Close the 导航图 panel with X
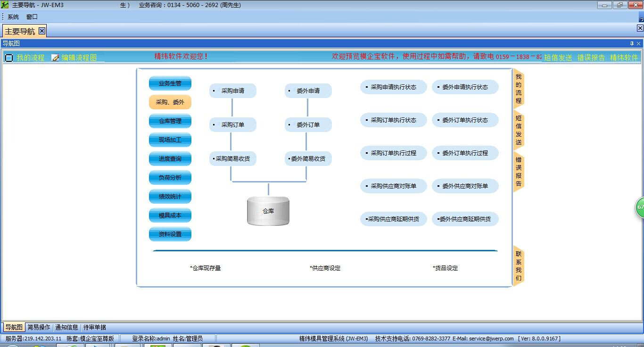The image size is (644, 347). click(639, 43)
